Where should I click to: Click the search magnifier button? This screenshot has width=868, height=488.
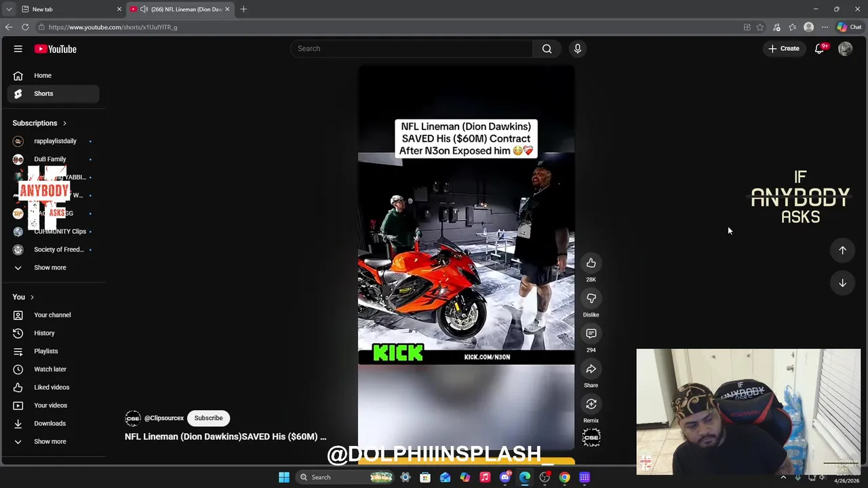pos(547,49)
